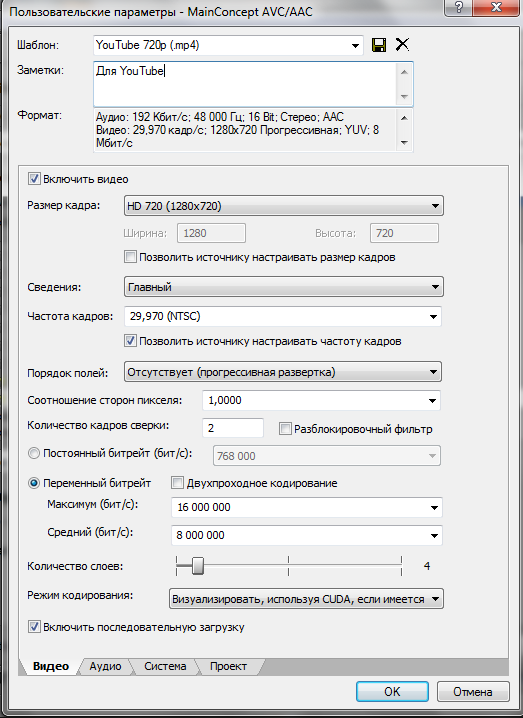523x718 pixels.
Task: Open the Средний (бит/с) bitrate dropdown
Action: click(x=306, y=535)
